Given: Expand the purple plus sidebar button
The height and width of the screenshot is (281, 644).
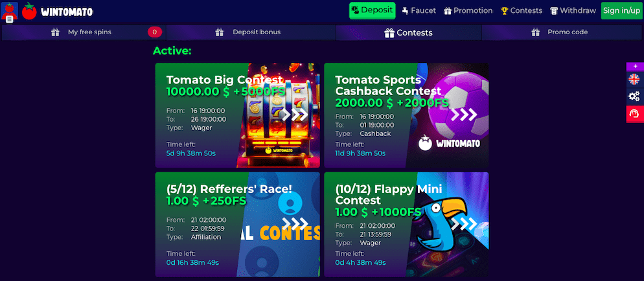Looking at the screenshot, I should tap(635, 67).
